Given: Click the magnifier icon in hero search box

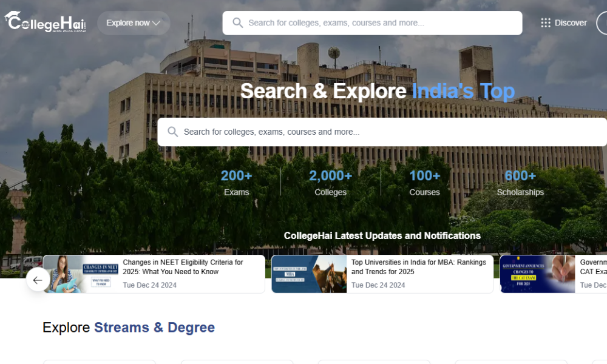Looking at the screenshot, I should click(x=172, y=132).
